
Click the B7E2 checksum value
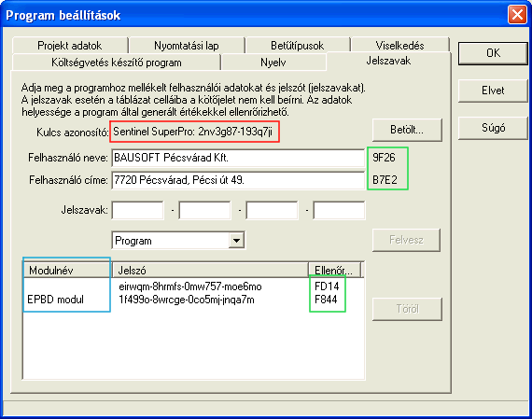tap(385, 179)
